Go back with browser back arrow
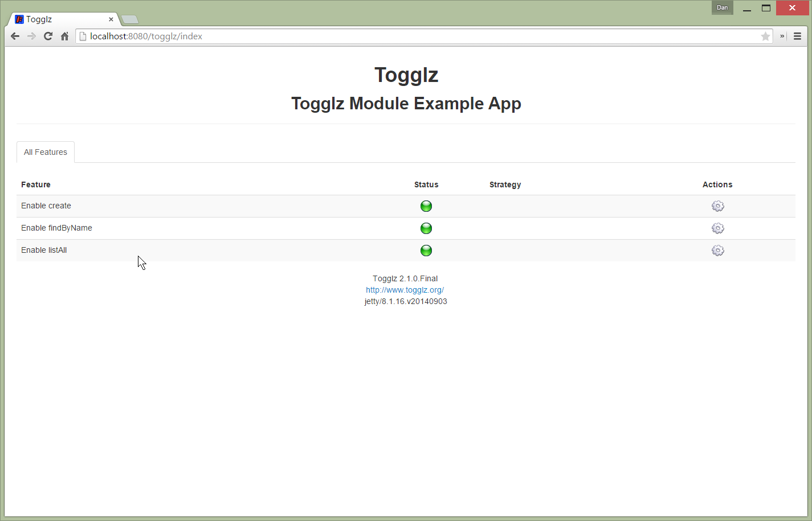The width and height of the screenshot is (812, 521). [x=15, y=36]
